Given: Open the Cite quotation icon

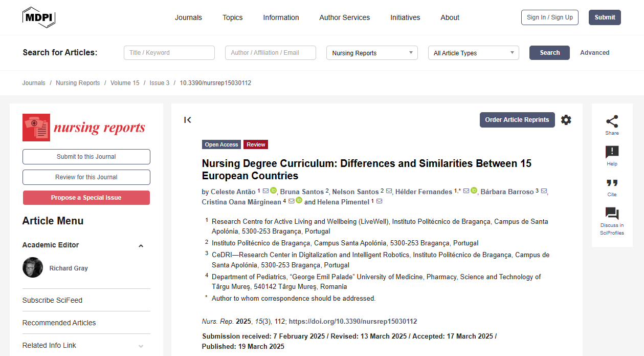Looking at the screenshot, I should (612, 183).
